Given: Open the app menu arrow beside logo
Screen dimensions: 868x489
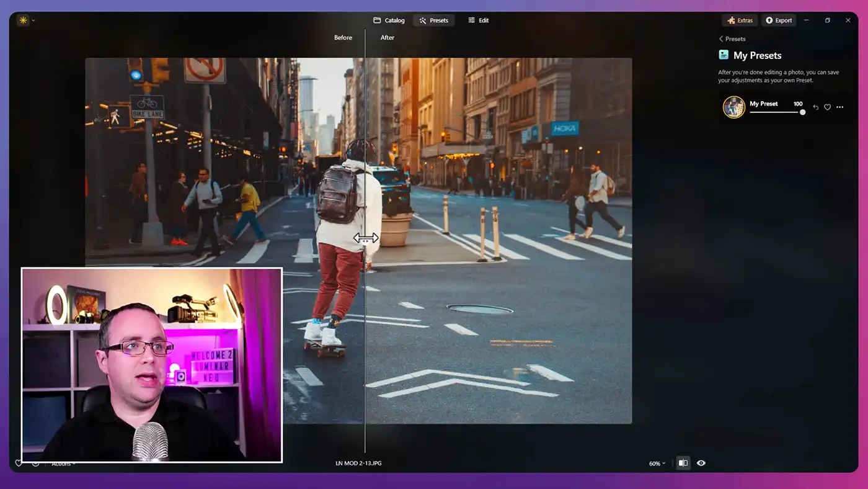Looking at the screenshot, I should point(33,20).
